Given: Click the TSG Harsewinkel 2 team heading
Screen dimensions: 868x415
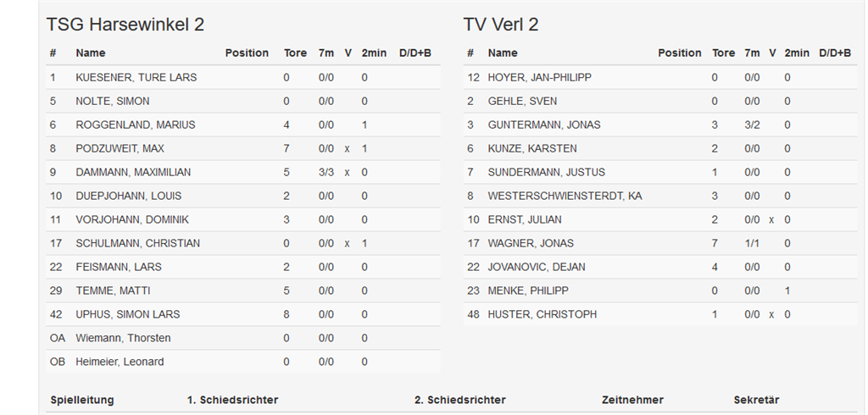Looking at the screenshot, I should (x=125, y=25).
